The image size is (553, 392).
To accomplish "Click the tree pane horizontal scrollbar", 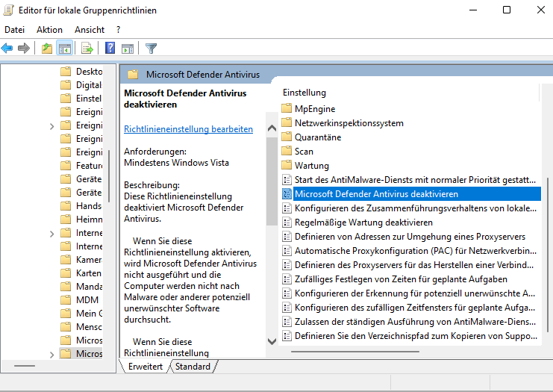I will pos(25,366).
